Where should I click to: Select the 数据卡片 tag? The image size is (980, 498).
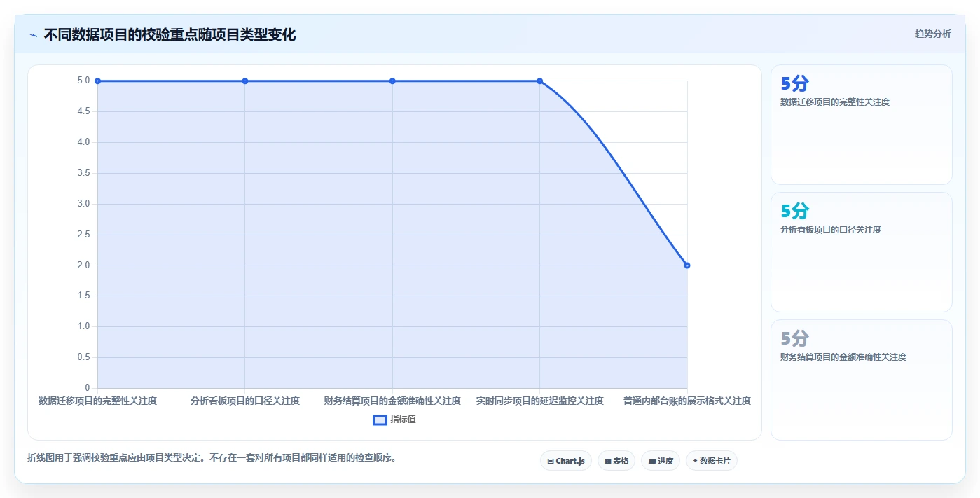(x=712, y=461)
